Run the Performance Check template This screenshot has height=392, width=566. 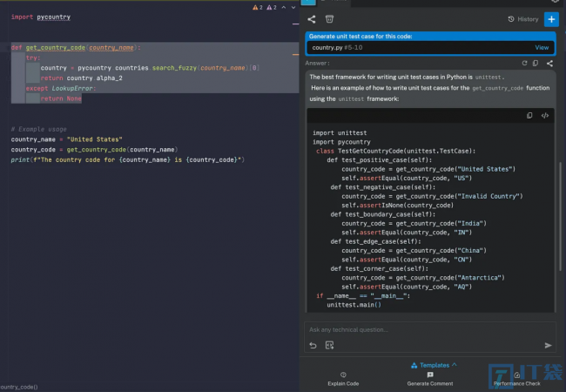click(516, 379)
